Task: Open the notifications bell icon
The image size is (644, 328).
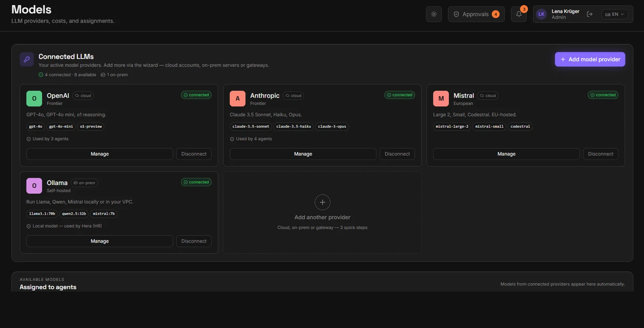Action: 519,14
